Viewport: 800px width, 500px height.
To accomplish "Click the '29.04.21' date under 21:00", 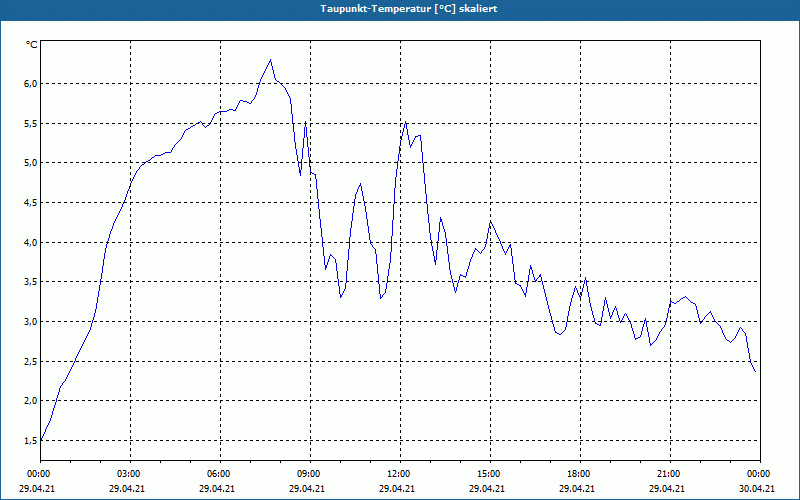I will coord(667,489).
